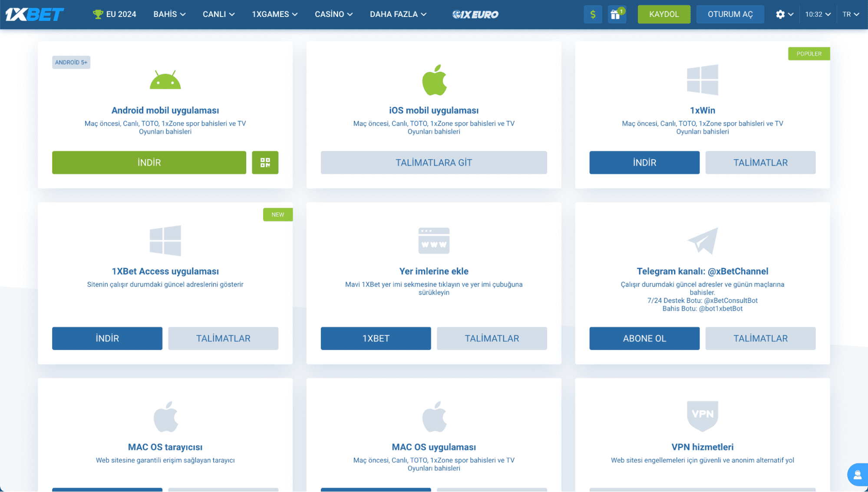868x492 pixels.
Task: Click the 1XBET bookmark button
Action: [376, 339]
